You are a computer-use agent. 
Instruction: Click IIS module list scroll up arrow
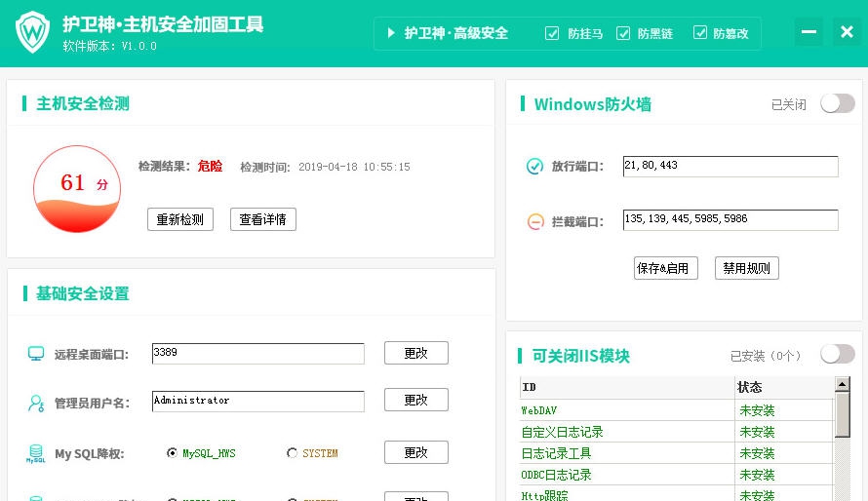point(842,384)
